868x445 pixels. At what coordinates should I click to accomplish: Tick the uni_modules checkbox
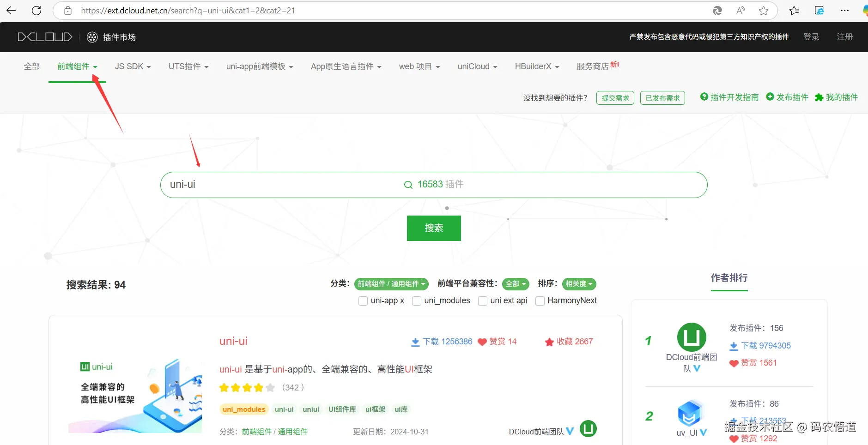[x=417, y=301]
